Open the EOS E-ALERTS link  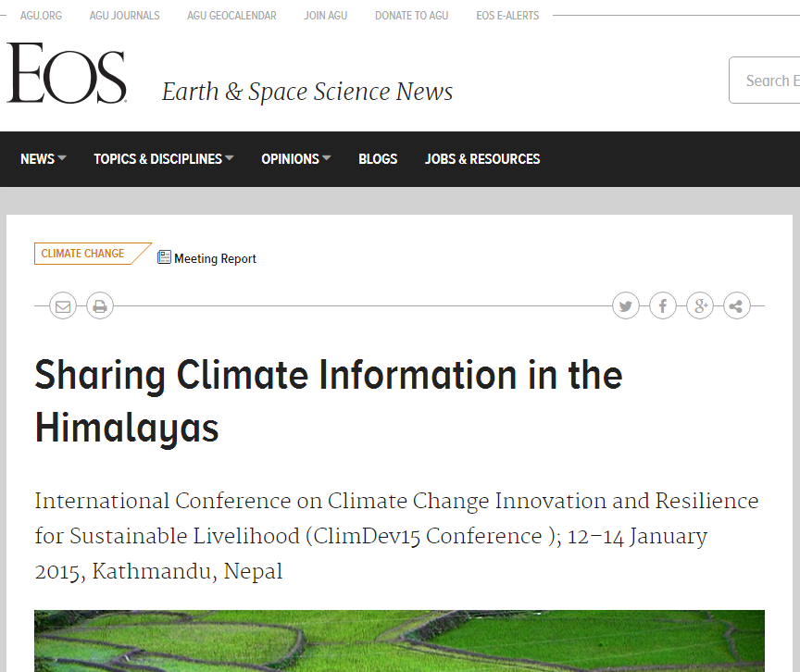(x=507, y=16)
